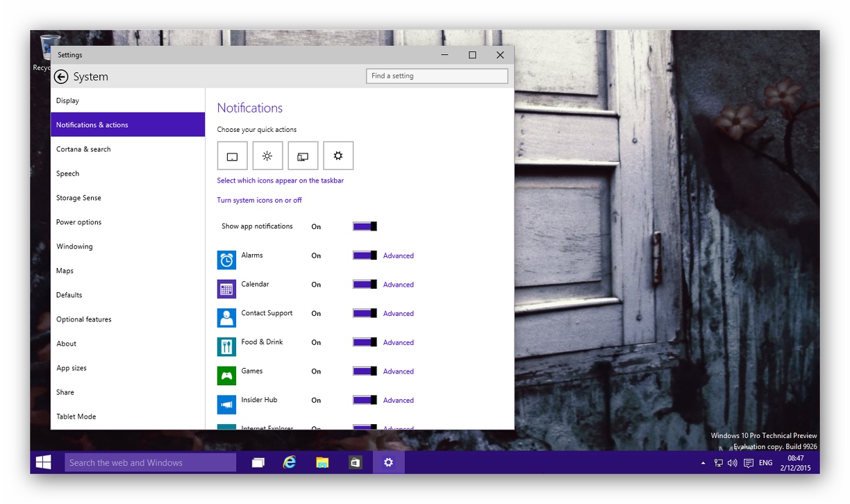
Task: Click Advanced next to Contact Support
Action: click(399, 314)
